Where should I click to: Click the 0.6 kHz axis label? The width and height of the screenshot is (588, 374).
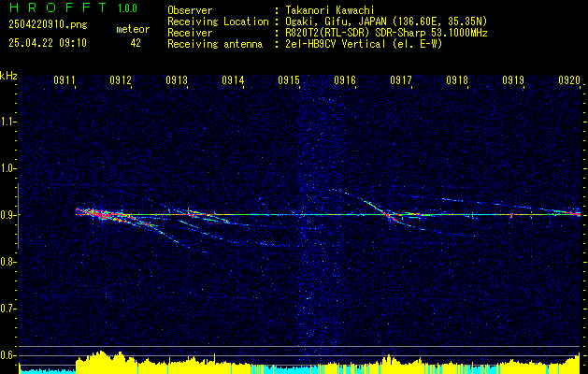tap(8, 355)
